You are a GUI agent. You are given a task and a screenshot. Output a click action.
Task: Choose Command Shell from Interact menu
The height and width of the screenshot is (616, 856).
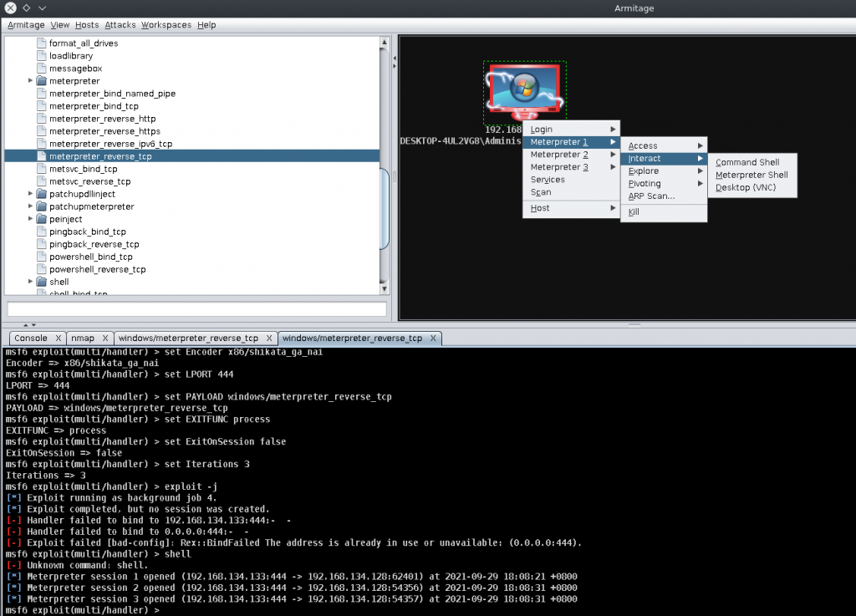click(x=752, y=162)
